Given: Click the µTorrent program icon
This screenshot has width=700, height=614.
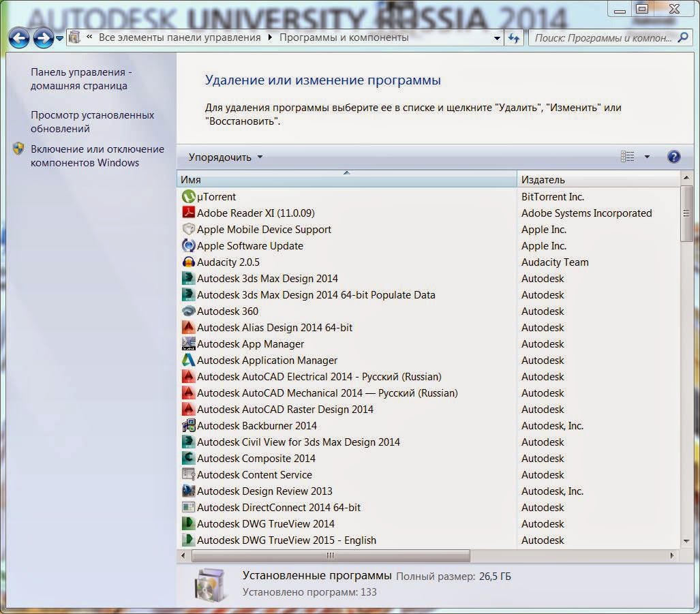Looking at the screenshot, I should pos(188,196).
